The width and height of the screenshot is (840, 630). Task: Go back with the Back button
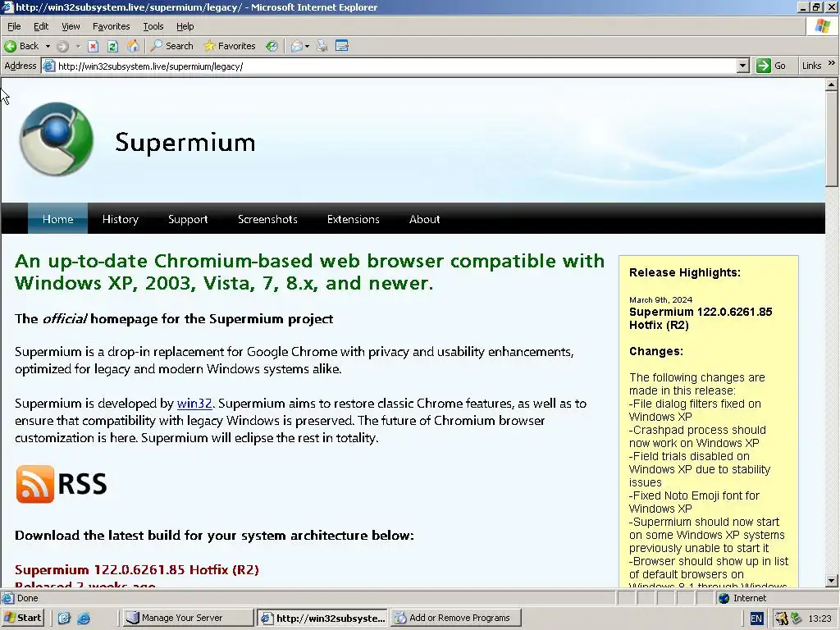[x=21, y=46]
